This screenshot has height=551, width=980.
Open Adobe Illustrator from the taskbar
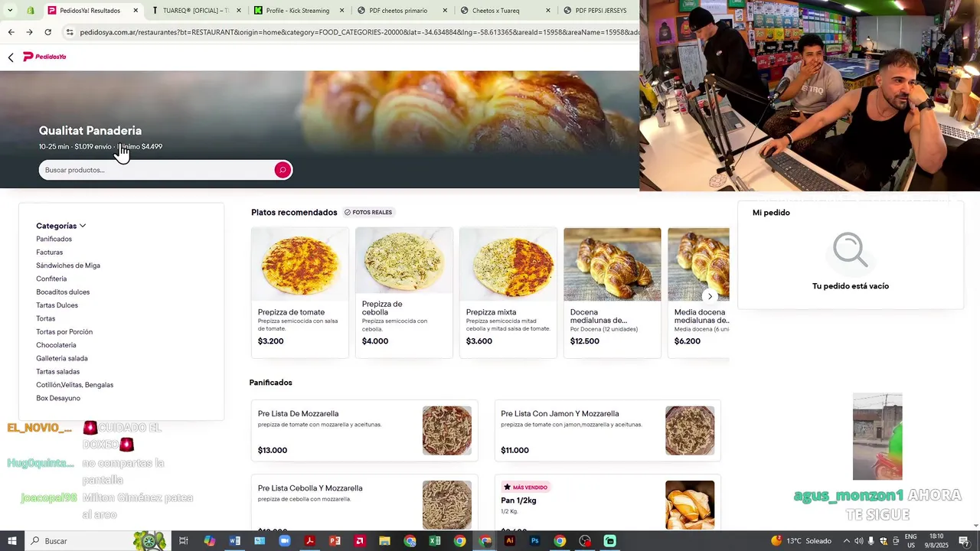tap(510, 541)
